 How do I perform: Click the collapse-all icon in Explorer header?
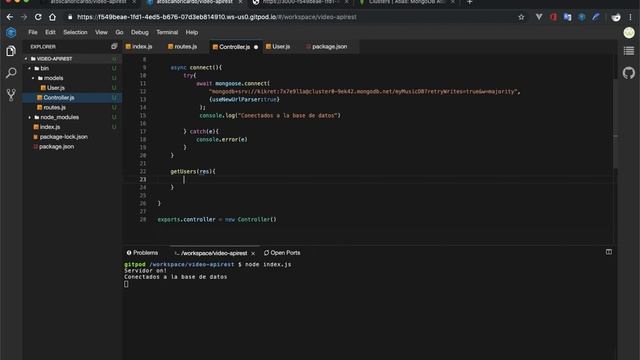(114, 47)
